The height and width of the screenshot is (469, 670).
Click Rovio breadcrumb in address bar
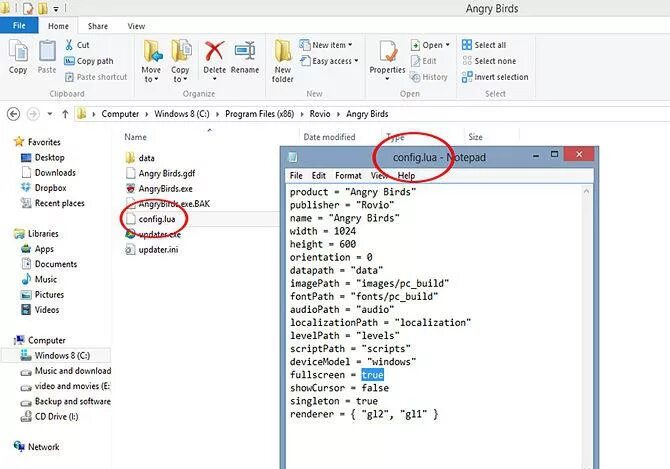(320, 114)
